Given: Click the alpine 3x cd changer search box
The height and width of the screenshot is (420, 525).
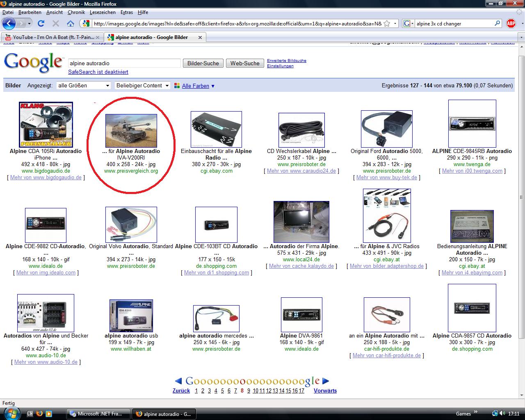Looking at the screenshot, I should pos(454,23).
